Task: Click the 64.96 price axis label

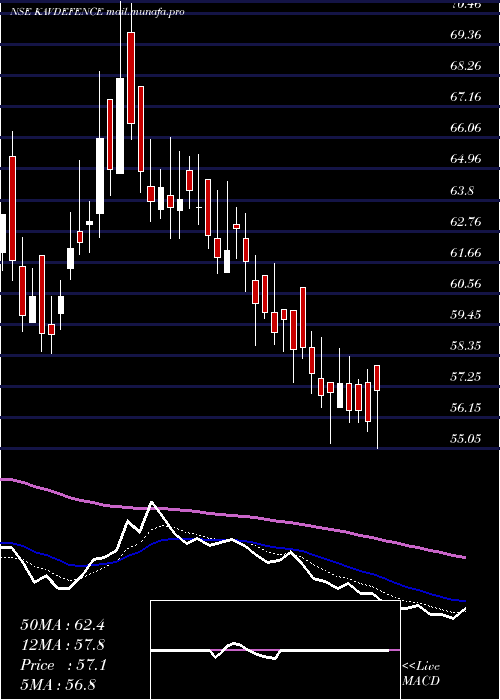Action: (466, 159)
